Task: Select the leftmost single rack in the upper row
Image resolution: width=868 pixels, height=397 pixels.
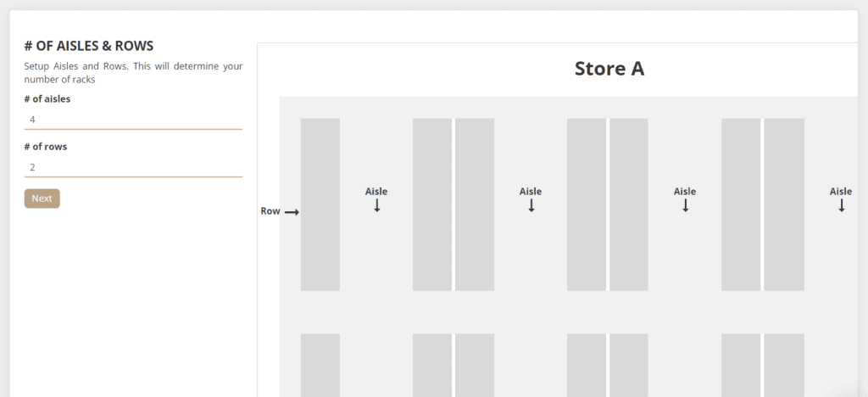Action: [x=320, y=204]
